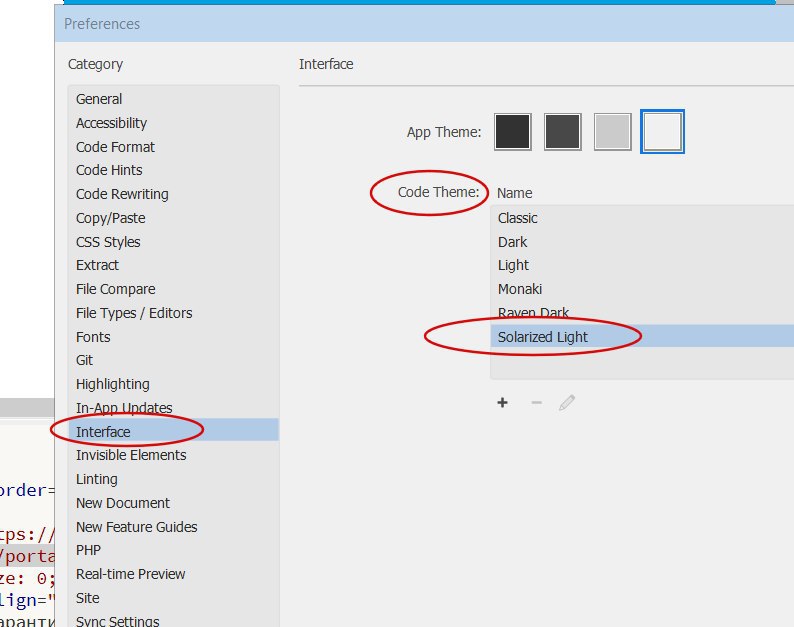Pick the light gray App Theme swatch

[613, 132]
